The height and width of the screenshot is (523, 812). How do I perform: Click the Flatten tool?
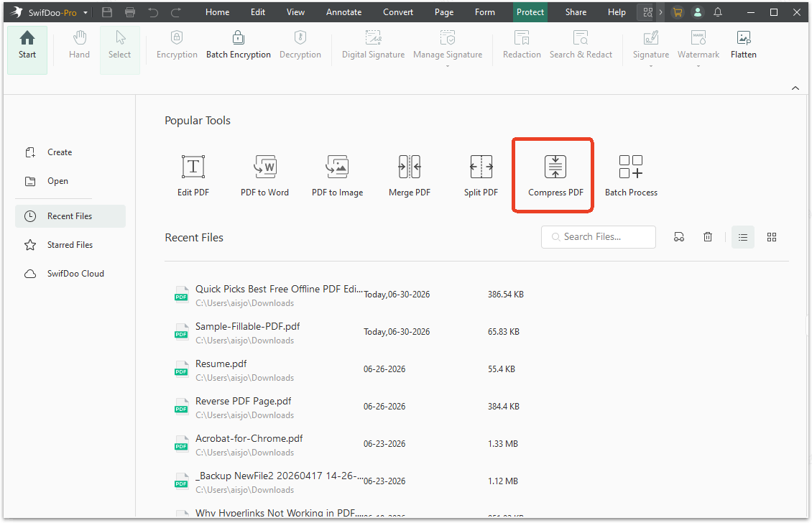click(x=744, y=45)
